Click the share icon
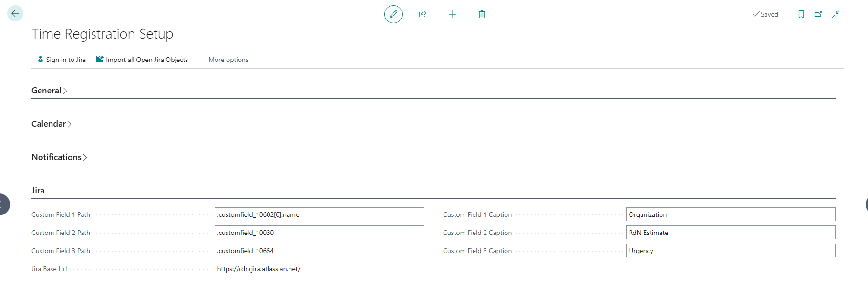868x295 pixels. tap(423, 14)
